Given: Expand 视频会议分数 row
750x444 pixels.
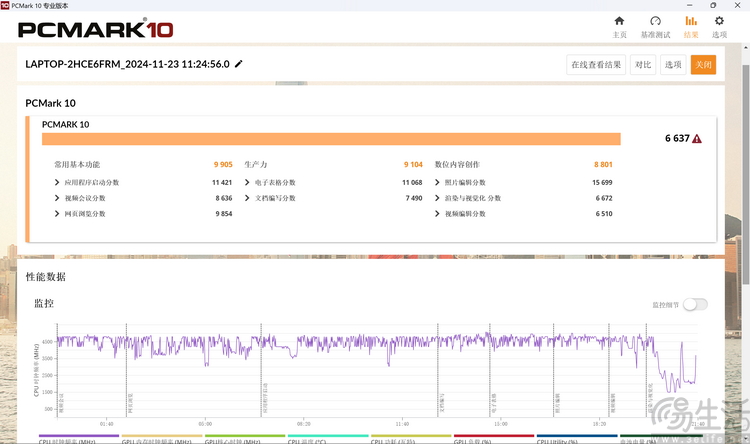Looking at the screenshot, I should point(57,198).
